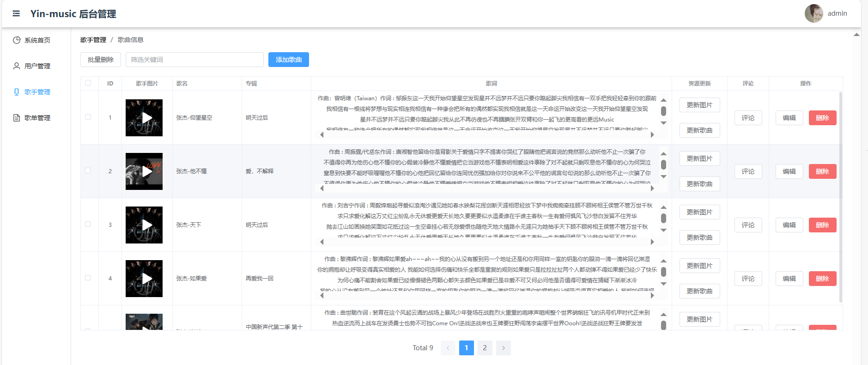This screenshot has width=868, height=365.
Task: Toggle select-all checkbox in table header
Action: click(88, 83)
